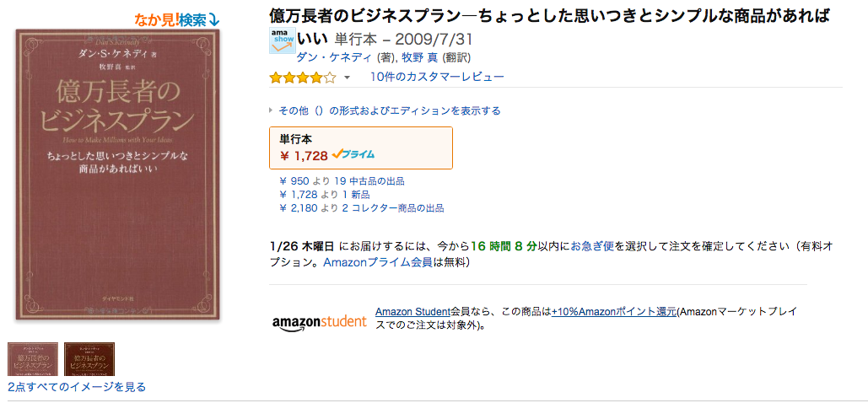868x403 pixels.
Task: Click the なか見!検索 look-inside arrow label
Action: pyautogui.click(x=177, y=20)
